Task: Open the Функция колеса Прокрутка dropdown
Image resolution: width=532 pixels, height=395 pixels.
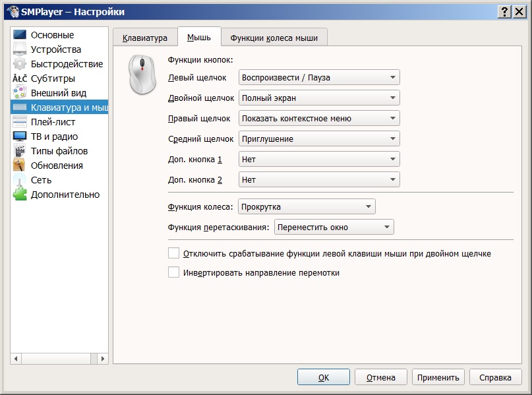Action: [307, 207]
